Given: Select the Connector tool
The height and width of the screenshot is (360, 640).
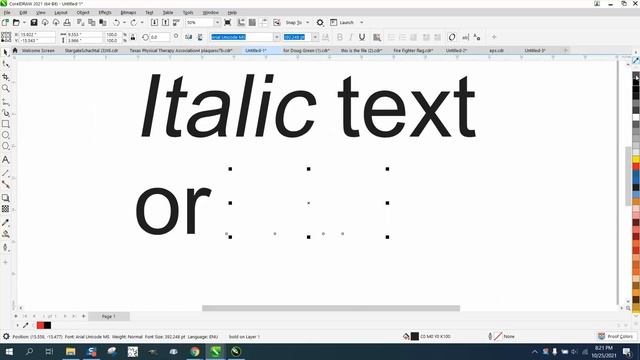Looking at the screenshot, I should tap(6, 184).
